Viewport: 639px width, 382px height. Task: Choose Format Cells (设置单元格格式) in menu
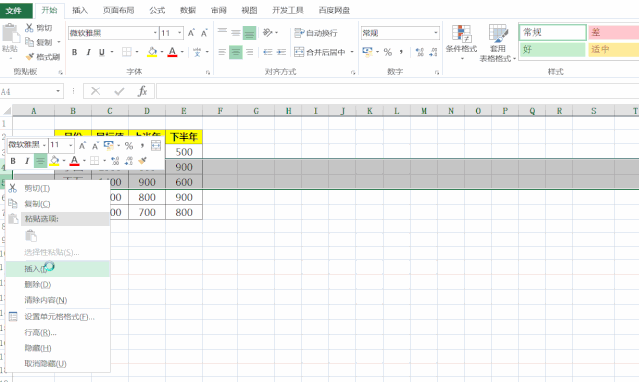click(x=57, y=317)
